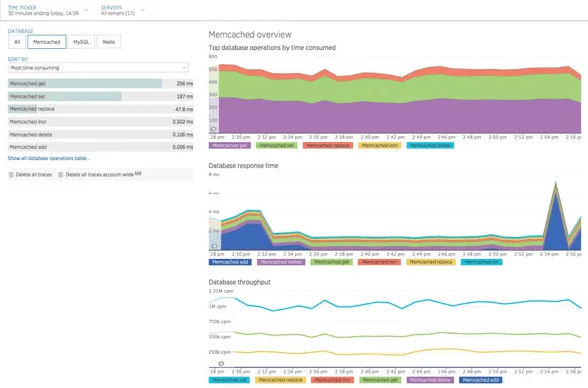Toggle Memcached get in time consumed legend
This screenshot has height=388, width=588.
pos(230,145)
